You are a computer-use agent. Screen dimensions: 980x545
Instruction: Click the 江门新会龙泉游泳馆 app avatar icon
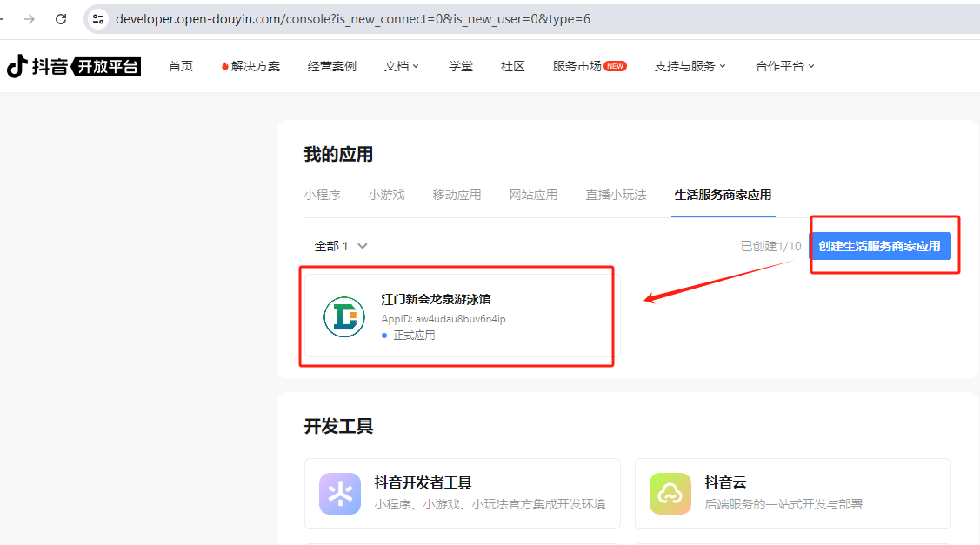tap(343, 317)
